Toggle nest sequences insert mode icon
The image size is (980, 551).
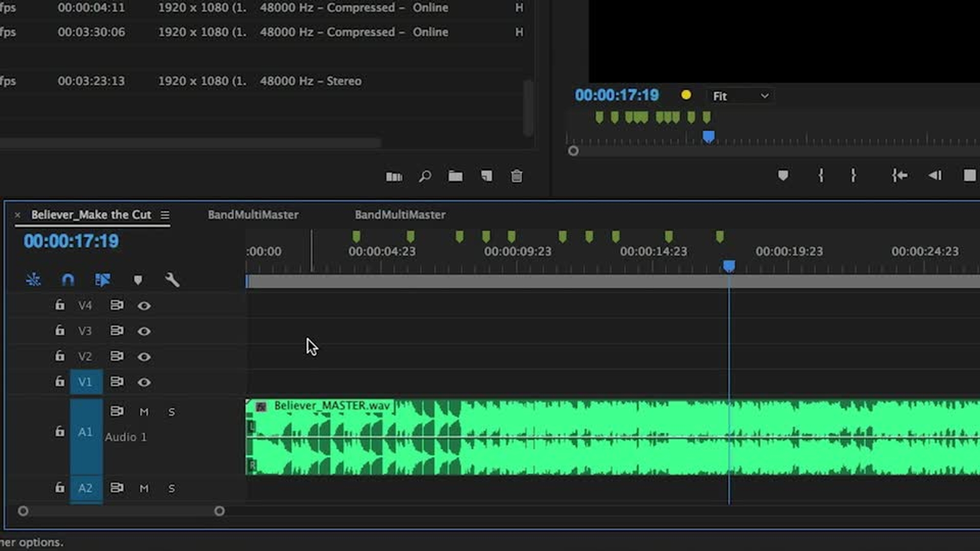(33, 280)
